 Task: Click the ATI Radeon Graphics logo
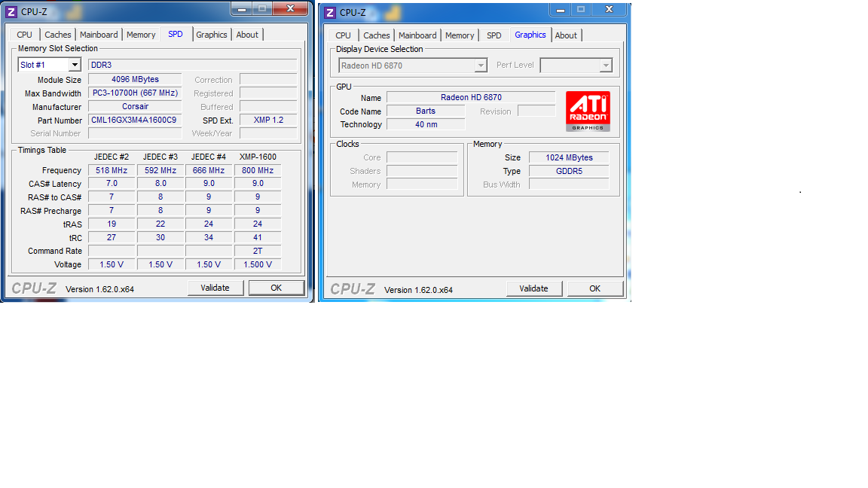[588, 111]
